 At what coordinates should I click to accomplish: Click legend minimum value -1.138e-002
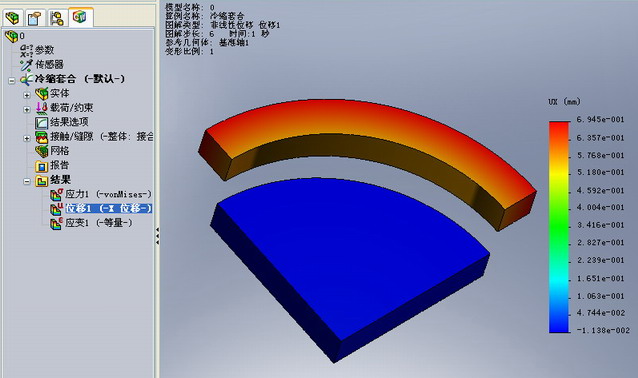(x=603, y=330)
